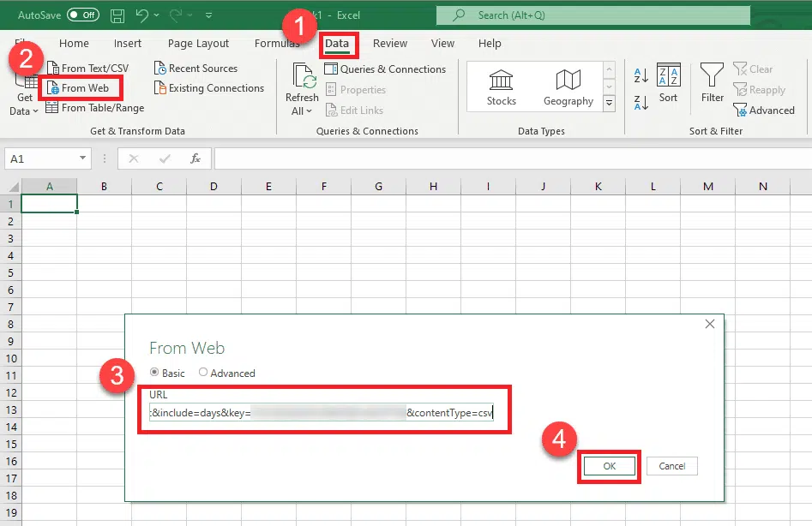Open the Review ribbon tab
This screenshot has height=526, width=812.
(390, 44)
